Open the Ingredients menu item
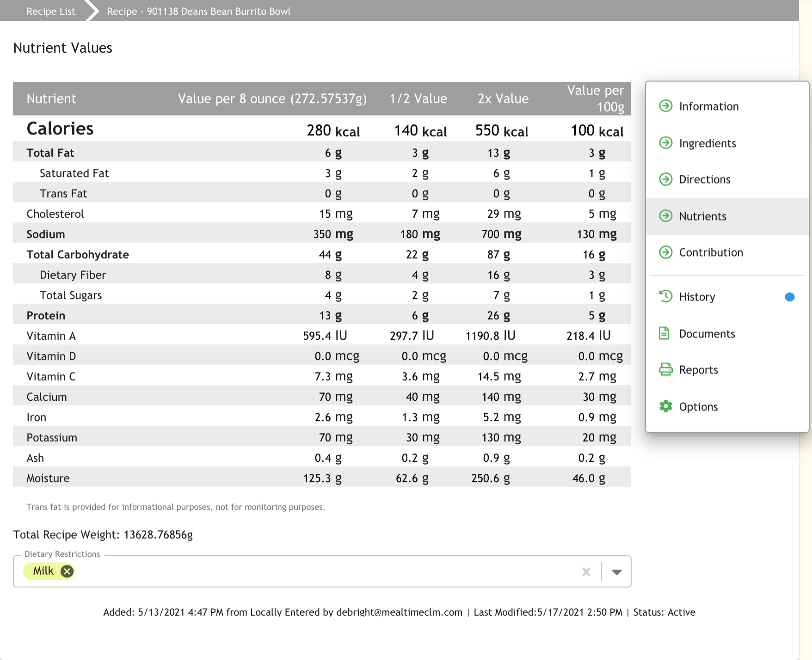 click(727, 143)
